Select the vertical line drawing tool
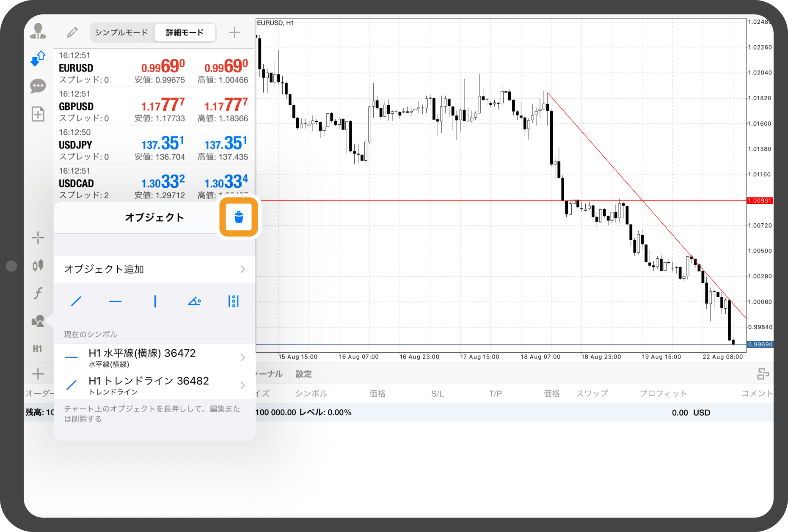This screenshot has height=532, width=788. [x=155, y=302]
